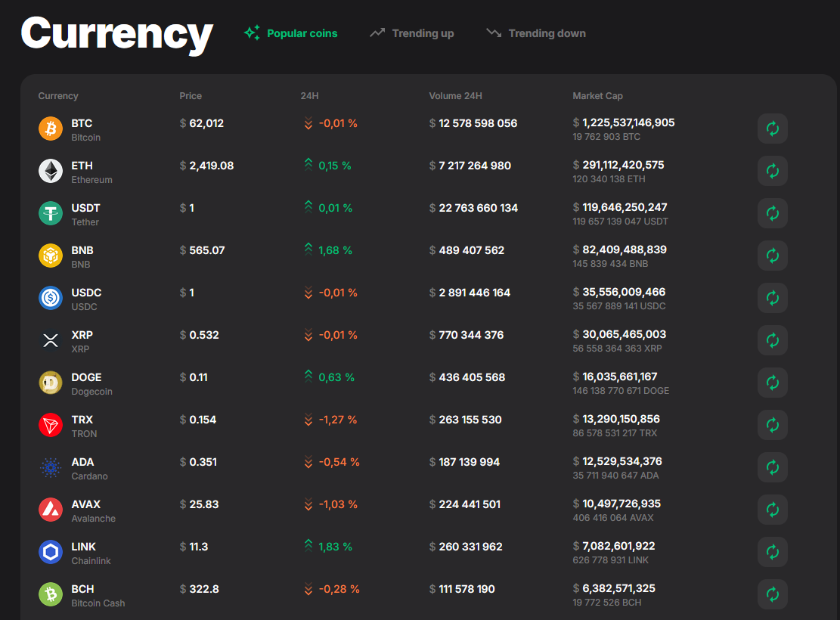Click the exchange button for XRP row
The width and height of the screenshot is (840, 620).
773,340
